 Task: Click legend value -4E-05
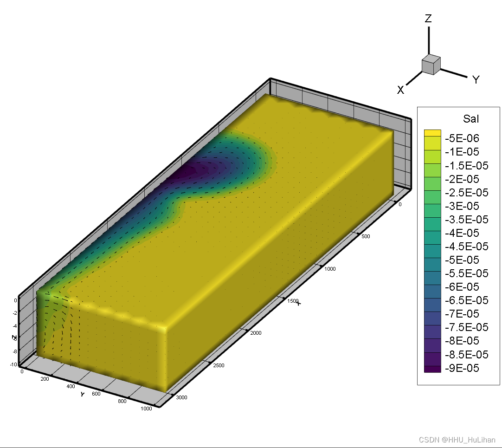[x=462, y=233]
